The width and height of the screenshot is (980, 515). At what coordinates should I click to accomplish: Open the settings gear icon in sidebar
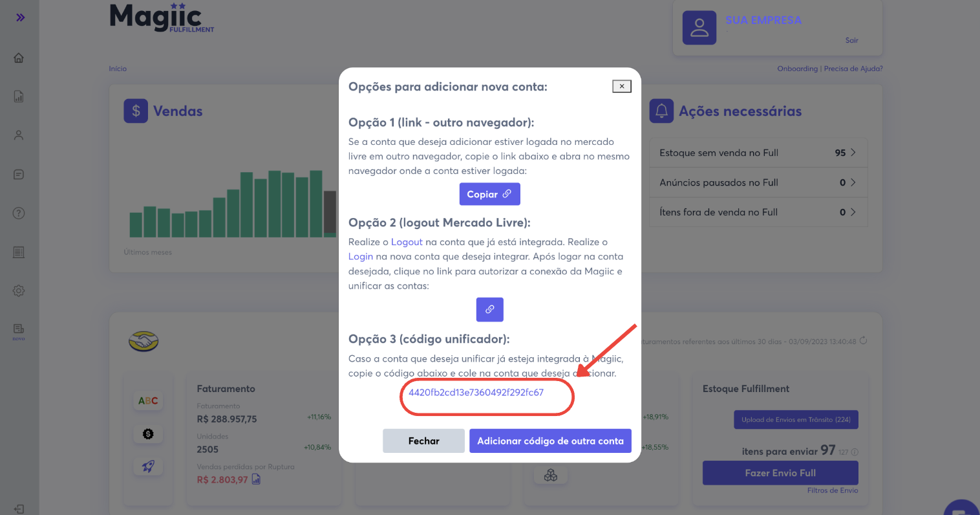coord(19,290)
